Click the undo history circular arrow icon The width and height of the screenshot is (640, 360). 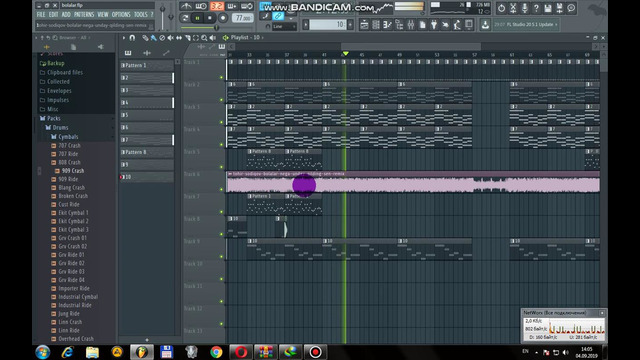pos(501,8)
